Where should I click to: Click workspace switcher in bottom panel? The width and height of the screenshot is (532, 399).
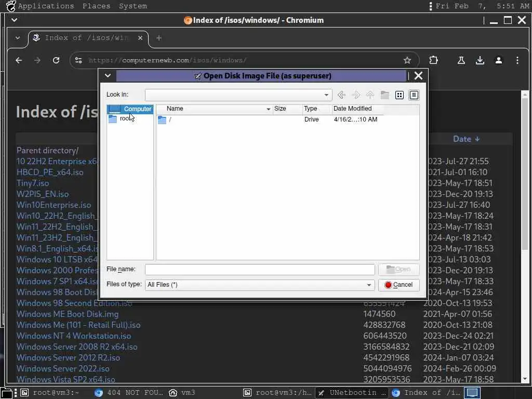click(472, 393)
